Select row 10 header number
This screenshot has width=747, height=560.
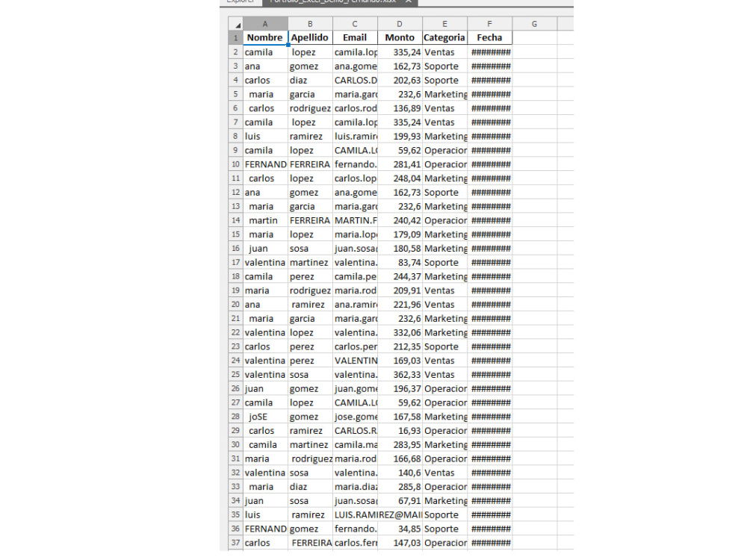coord(236,164)
